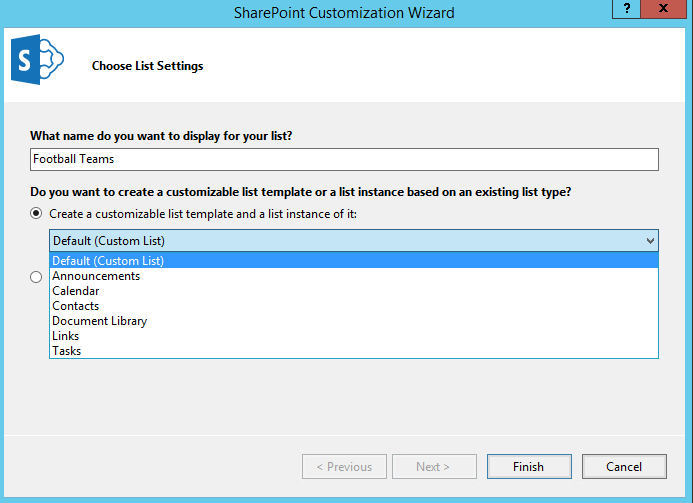This screenshot has height=503, width=693.
Task: Choose Default (Custom List) highlighted option
Action: pos(354,261)
